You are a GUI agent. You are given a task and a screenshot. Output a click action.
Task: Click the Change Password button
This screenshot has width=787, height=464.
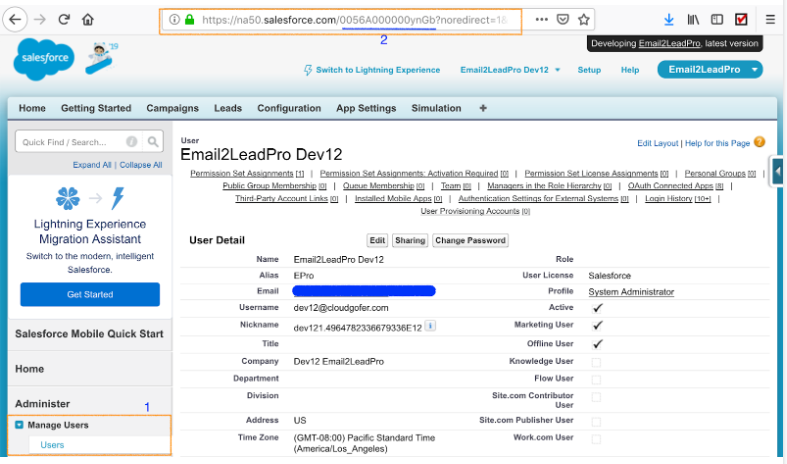tap(470, 241)
